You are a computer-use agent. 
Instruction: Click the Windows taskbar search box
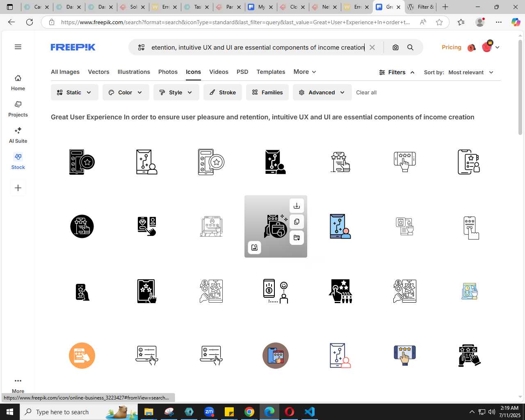[80, 412]
